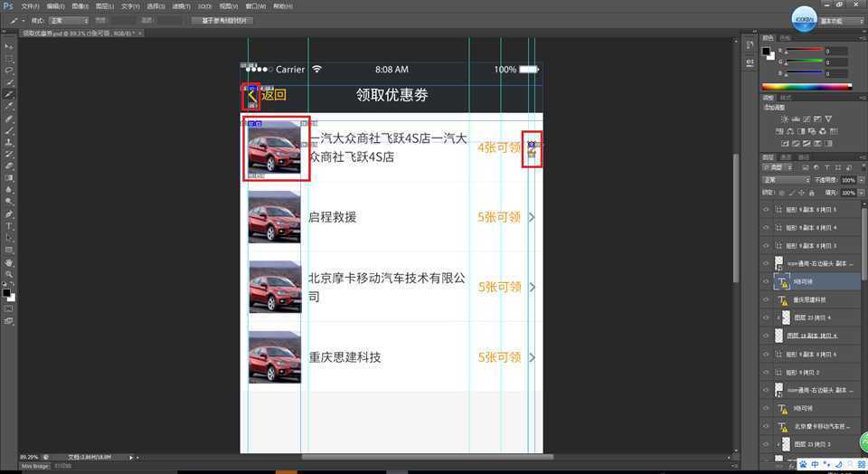Pick a color from the spectrum ramp
868x474 pixels.
pyautogui.click(x=807, y=86)
